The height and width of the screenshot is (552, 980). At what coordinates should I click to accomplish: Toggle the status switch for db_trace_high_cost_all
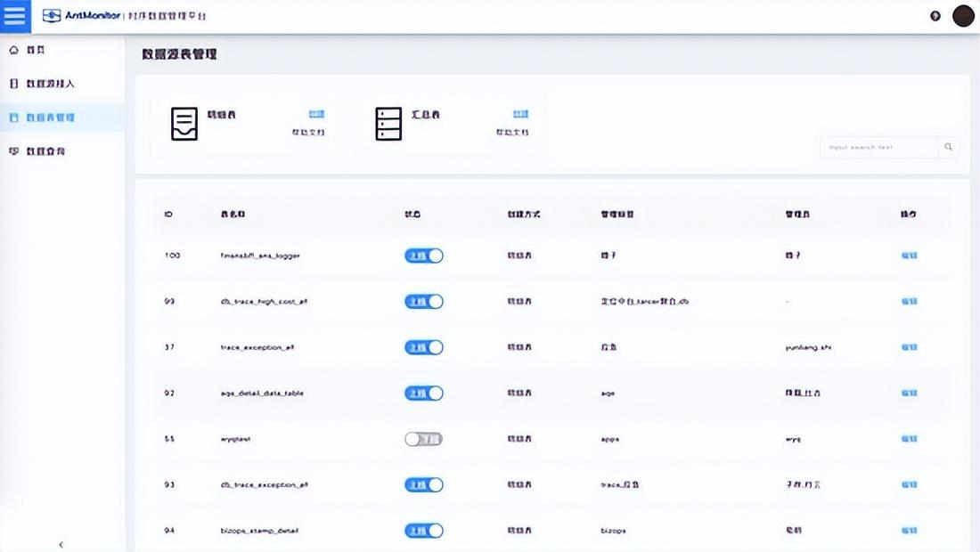point(424,302)
